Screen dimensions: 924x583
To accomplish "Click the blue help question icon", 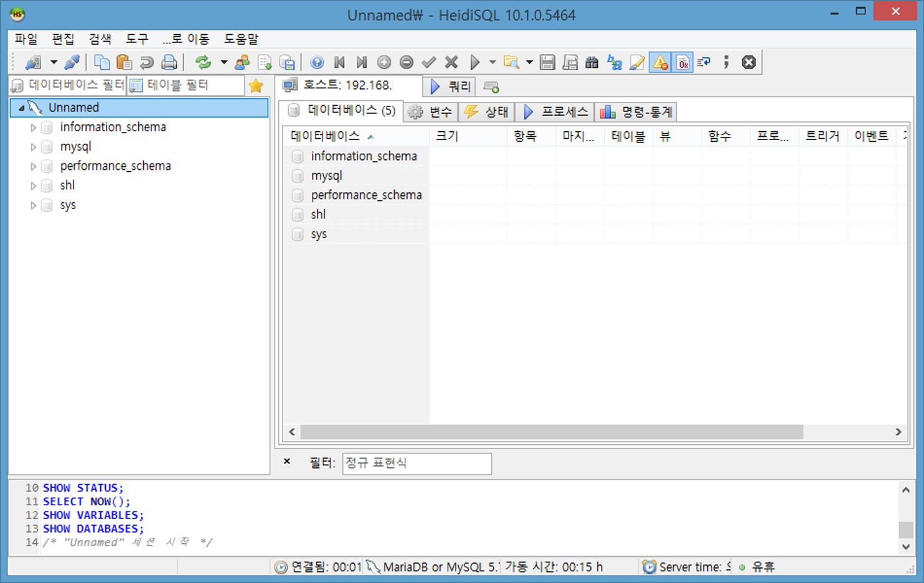I will (x=317, y=62).
